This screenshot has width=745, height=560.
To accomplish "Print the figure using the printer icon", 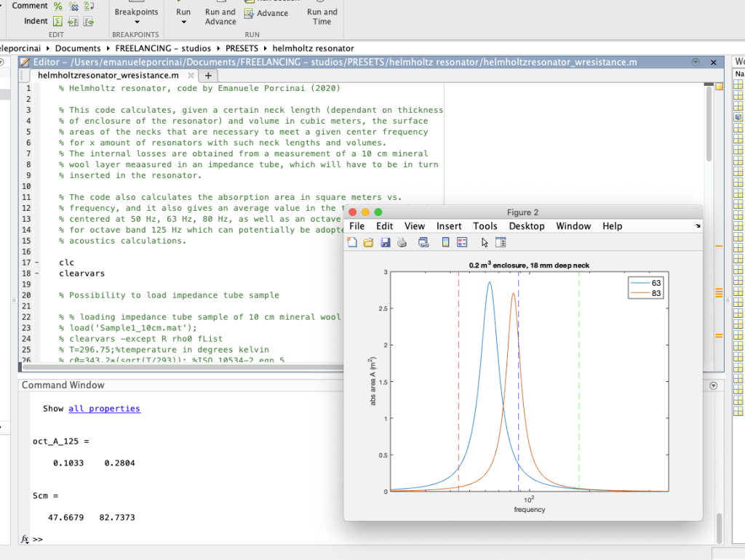I will click(402, 243).
